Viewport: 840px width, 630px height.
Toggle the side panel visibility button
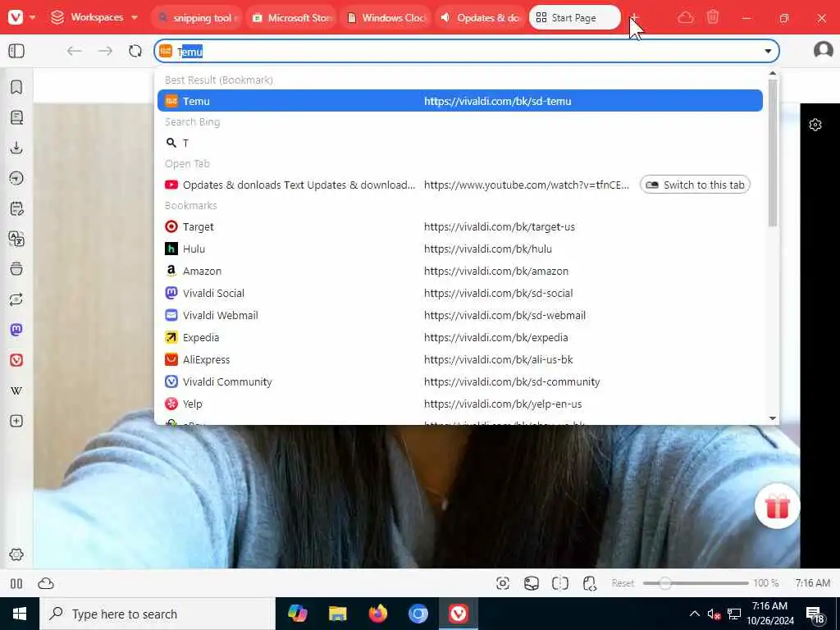tap(16, 51)
